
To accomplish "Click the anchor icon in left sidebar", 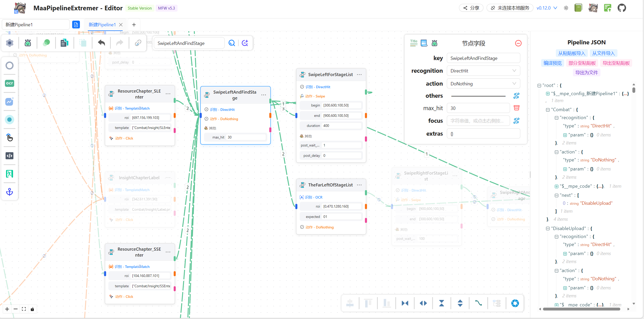I will click(10, 192).
